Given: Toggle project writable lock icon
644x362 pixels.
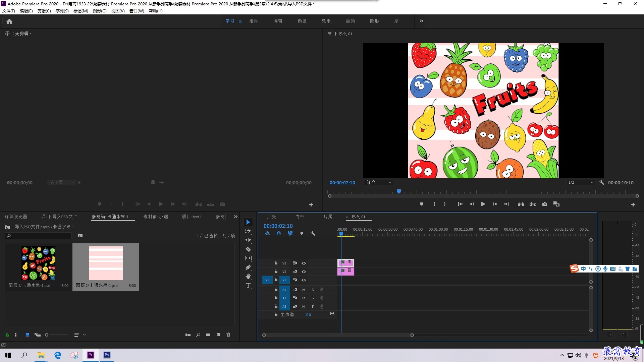Looking at the screenshot, I should [x=7, y=335].
